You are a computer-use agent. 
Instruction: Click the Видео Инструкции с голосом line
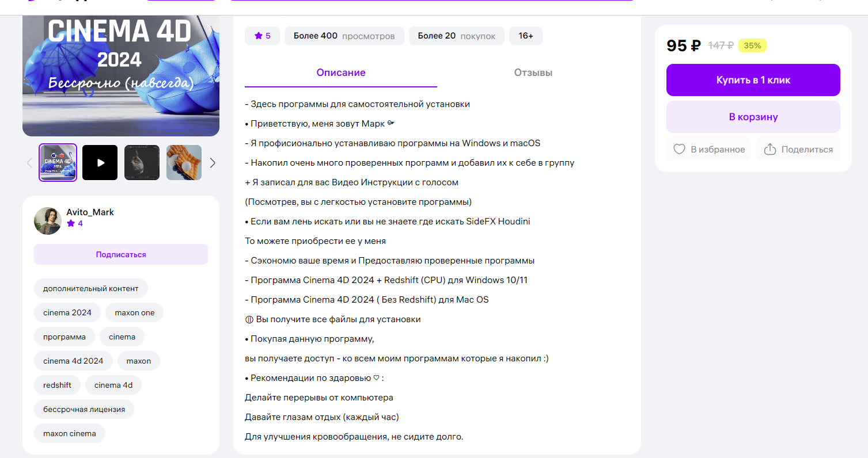tap(352, 182)
